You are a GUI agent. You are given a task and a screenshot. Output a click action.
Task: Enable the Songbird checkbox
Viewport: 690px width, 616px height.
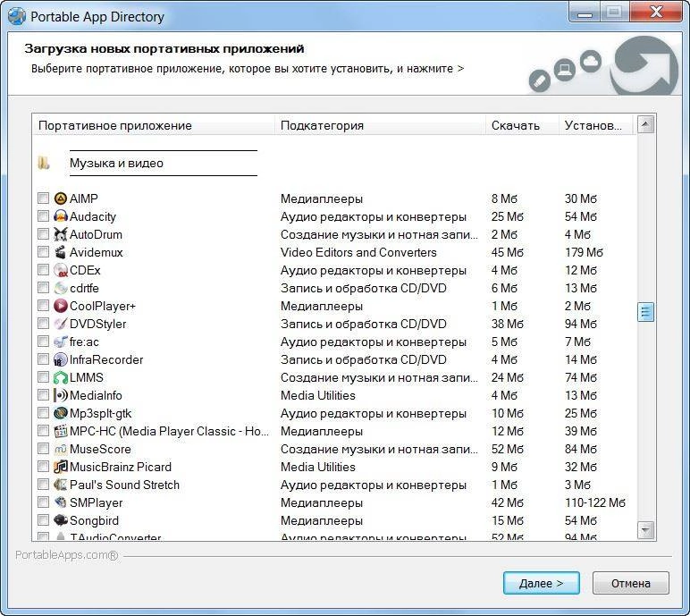point(43,520)
